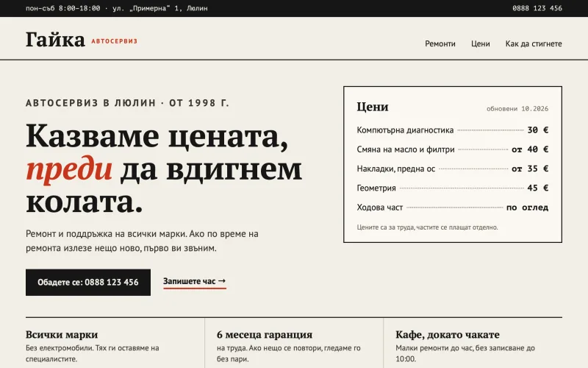588x368 pixels.
Task: Click the call button Обадете се: 0888 123 456
Action: [x=88, y=283]
